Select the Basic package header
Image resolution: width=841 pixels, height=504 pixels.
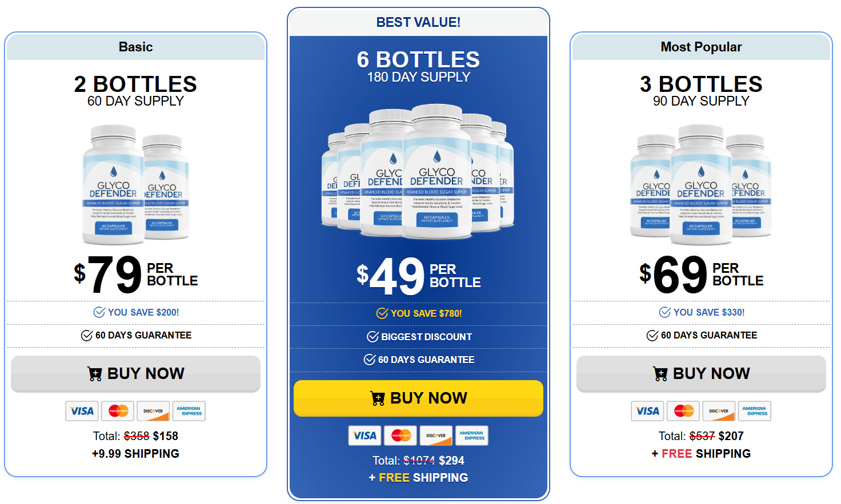tap(135, 47)
